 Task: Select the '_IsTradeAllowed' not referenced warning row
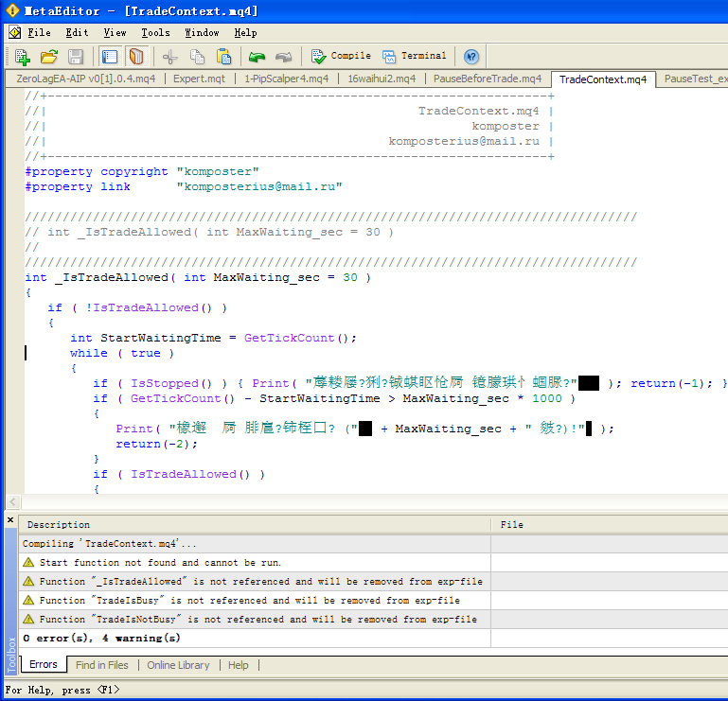(256, 582)
